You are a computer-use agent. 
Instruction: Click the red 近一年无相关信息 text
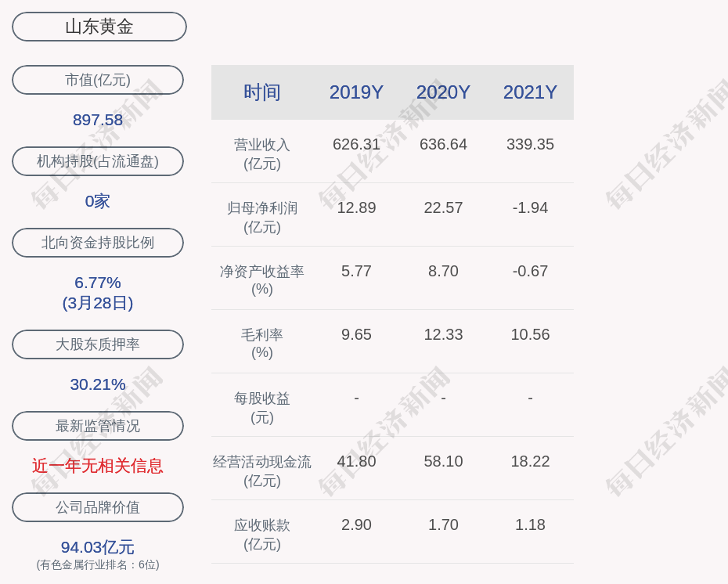(x=98, y=466)
